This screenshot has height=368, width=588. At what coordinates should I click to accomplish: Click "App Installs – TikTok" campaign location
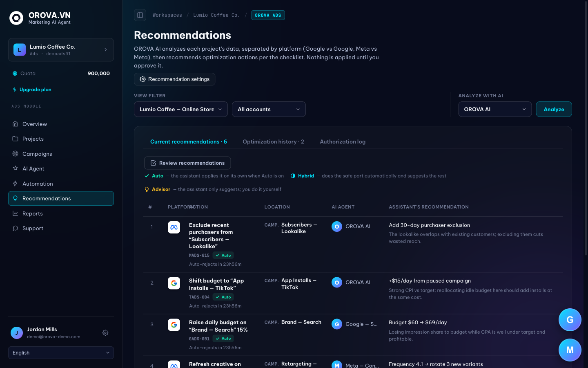299,284
